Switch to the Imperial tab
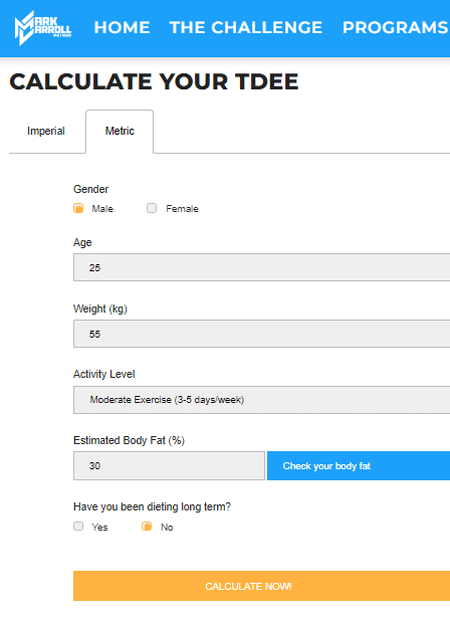The image size is (450, 619). (x=46, y=131)
